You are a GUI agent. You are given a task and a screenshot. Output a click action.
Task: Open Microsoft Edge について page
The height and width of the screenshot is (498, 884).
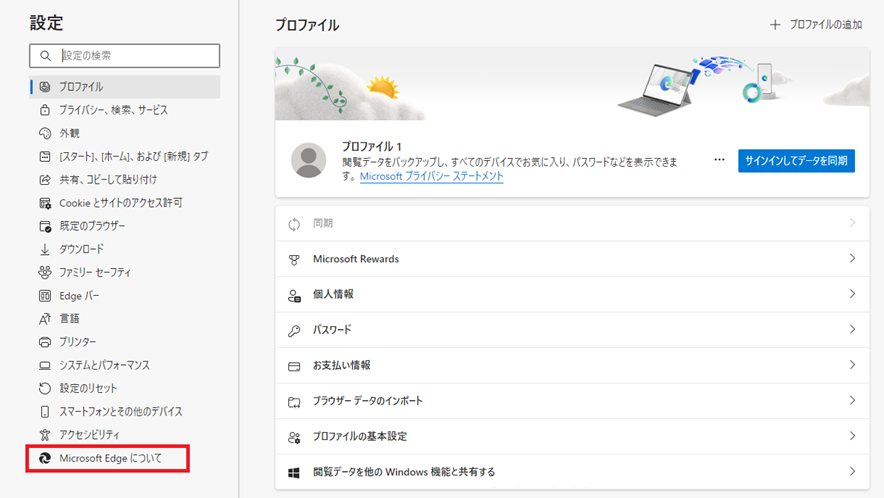[108, 459]
